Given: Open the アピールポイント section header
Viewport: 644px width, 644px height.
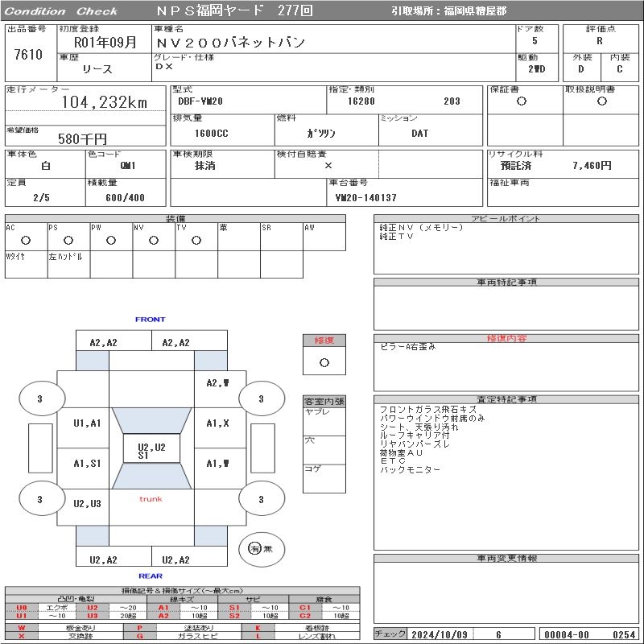Looking at the screenshot, I should pyautogui.click(x=506, y=219).
